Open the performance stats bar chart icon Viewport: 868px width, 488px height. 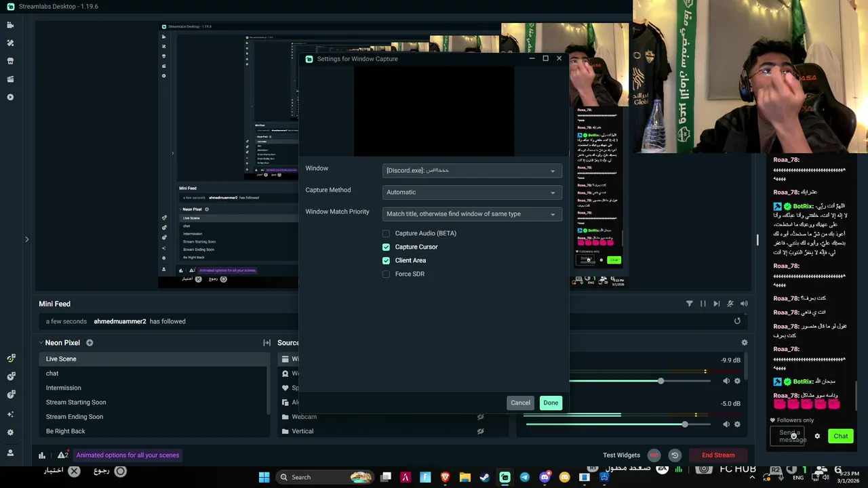42,455
